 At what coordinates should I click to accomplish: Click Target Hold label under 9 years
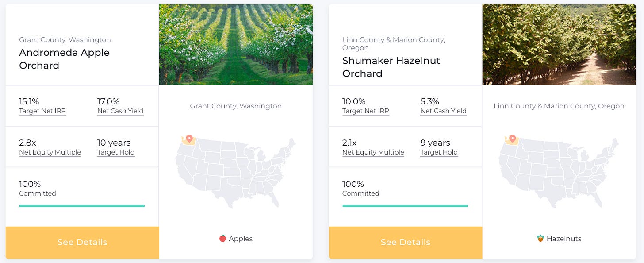click(x=439, y=152)
